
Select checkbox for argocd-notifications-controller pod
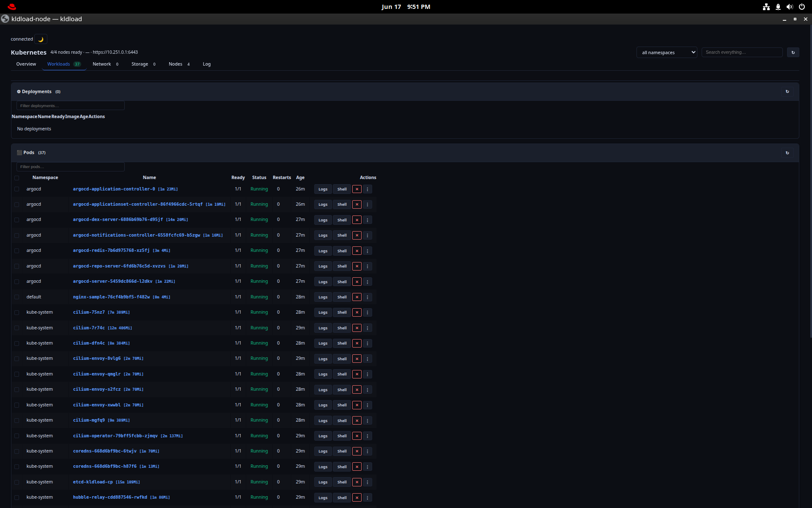[17, 235]
